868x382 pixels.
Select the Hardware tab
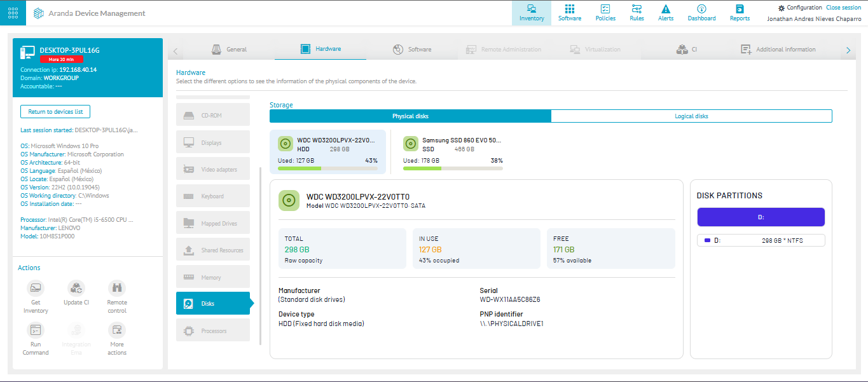320,49
